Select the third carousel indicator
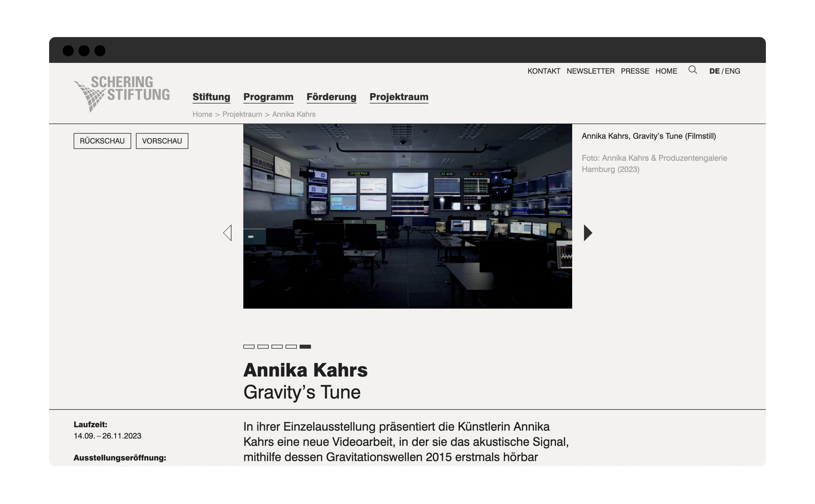Image resolution: width=815 pixels, height=504 pixels. tap(277, 347)
